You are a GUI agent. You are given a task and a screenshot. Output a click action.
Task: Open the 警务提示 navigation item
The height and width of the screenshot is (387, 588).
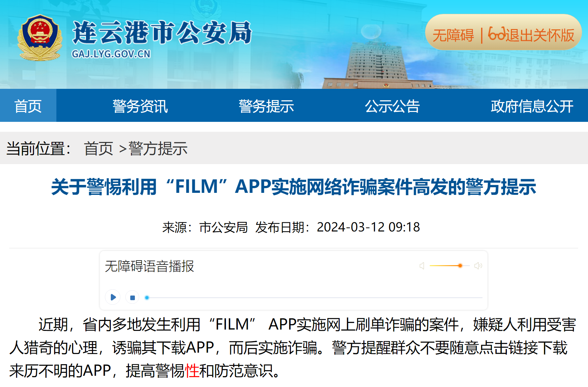pyautogui.click(x=266, y=106)
